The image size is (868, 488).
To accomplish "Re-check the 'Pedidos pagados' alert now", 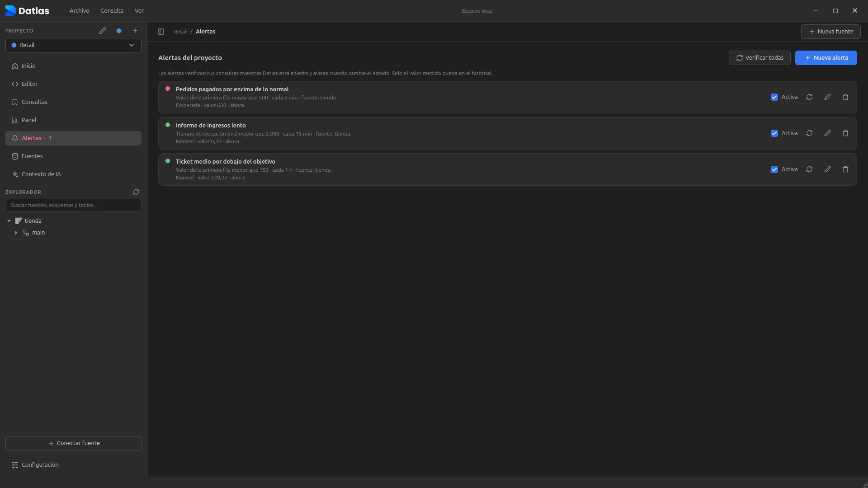I will click(809, 97).
